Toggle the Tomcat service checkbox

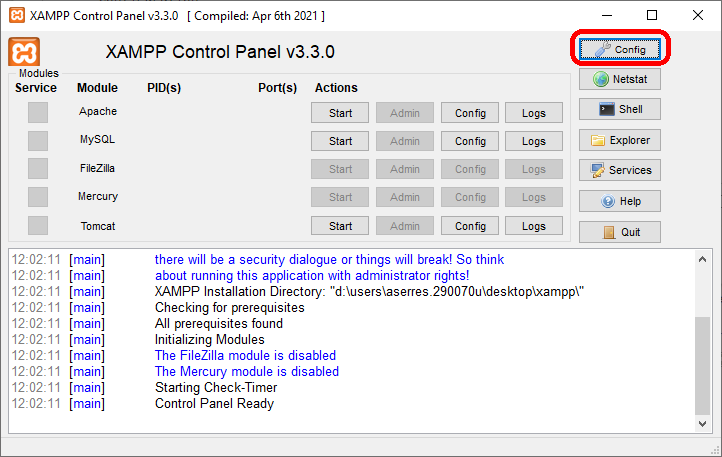(x=38, y=226)
